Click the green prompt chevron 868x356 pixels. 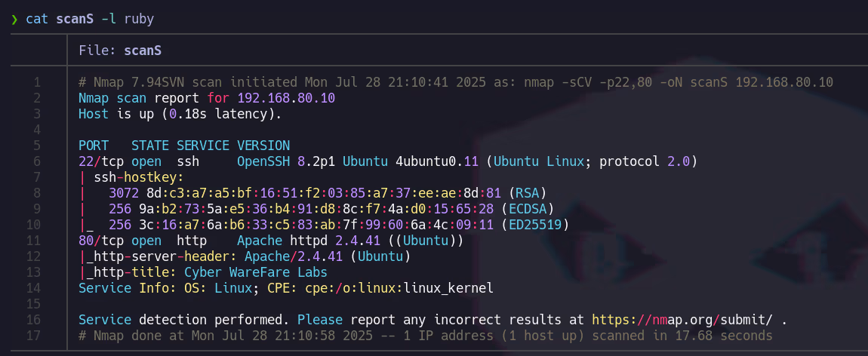coord(14,19)
